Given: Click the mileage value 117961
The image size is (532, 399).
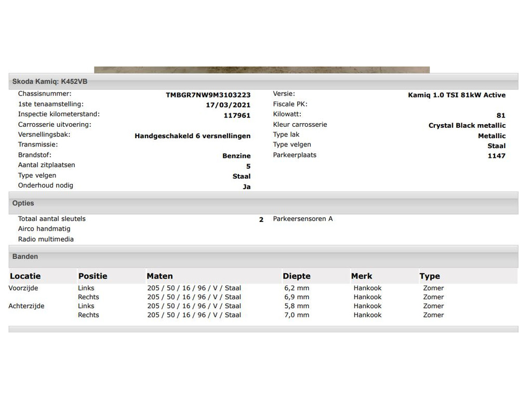Looking at the screenshot, I should click(237, 115).
